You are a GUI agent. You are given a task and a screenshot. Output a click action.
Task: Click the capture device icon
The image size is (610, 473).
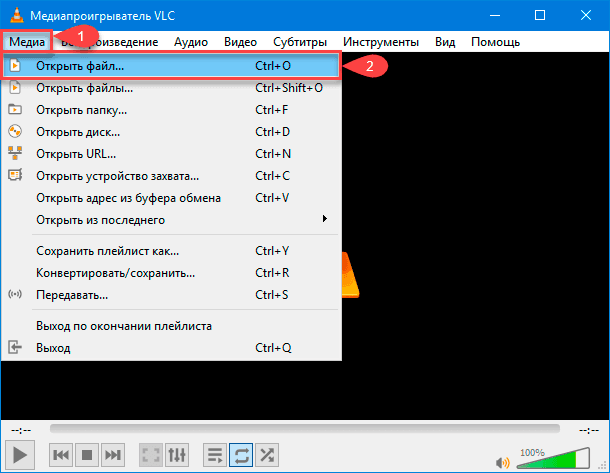coord(15,175)
